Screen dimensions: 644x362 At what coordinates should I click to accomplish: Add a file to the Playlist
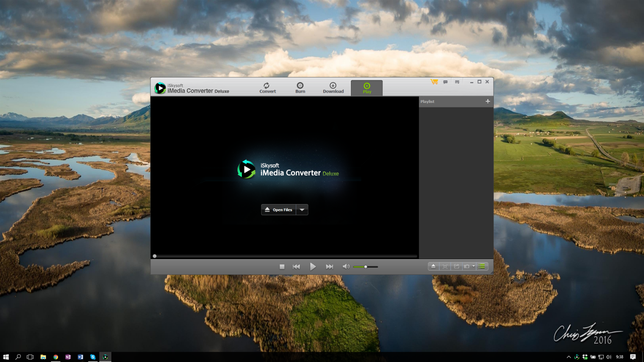pos(488,101)
